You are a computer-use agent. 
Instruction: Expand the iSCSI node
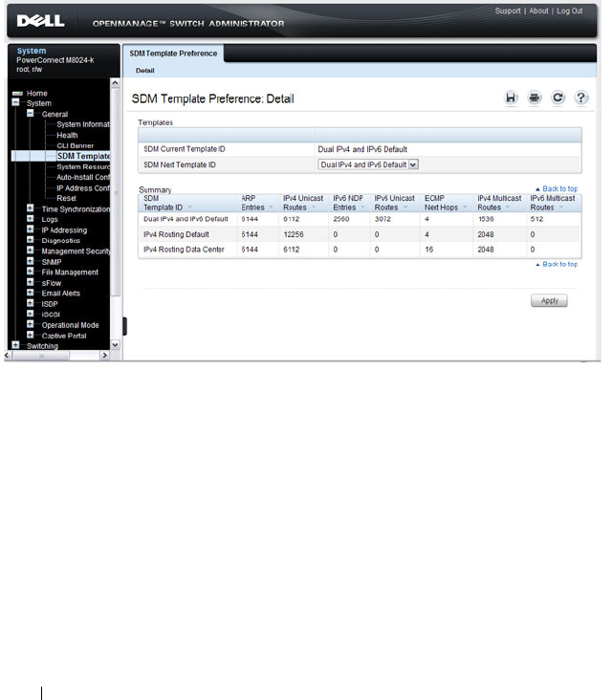point(31,314)
